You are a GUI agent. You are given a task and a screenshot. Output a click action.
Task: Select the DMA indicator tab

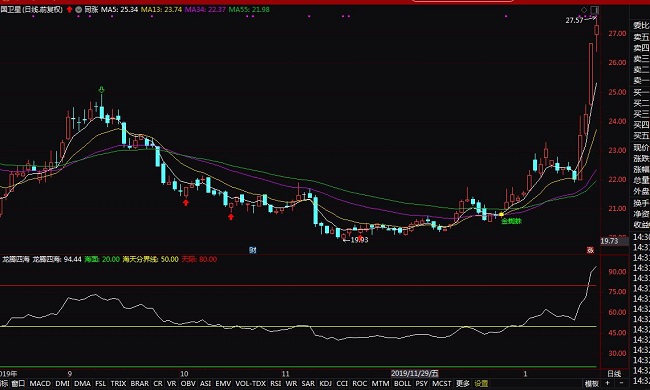pyautogui.click(x=82, y=384)
